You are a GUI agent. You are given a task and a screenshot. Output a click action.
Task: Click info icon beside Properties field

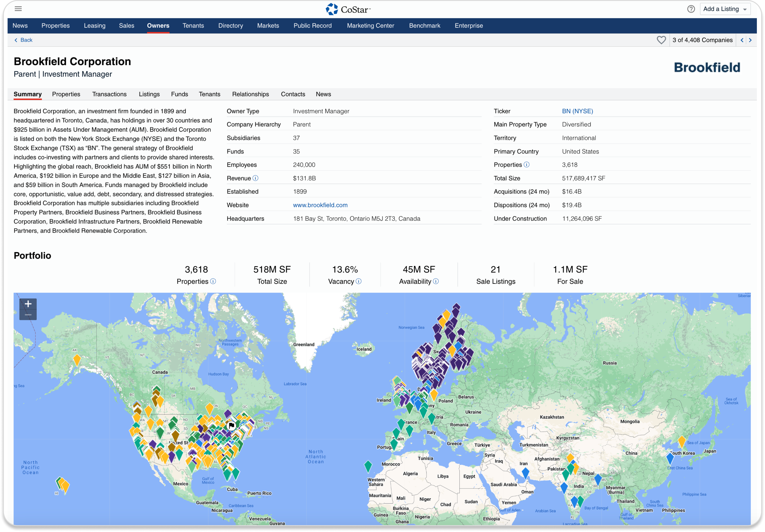(527, 165)
